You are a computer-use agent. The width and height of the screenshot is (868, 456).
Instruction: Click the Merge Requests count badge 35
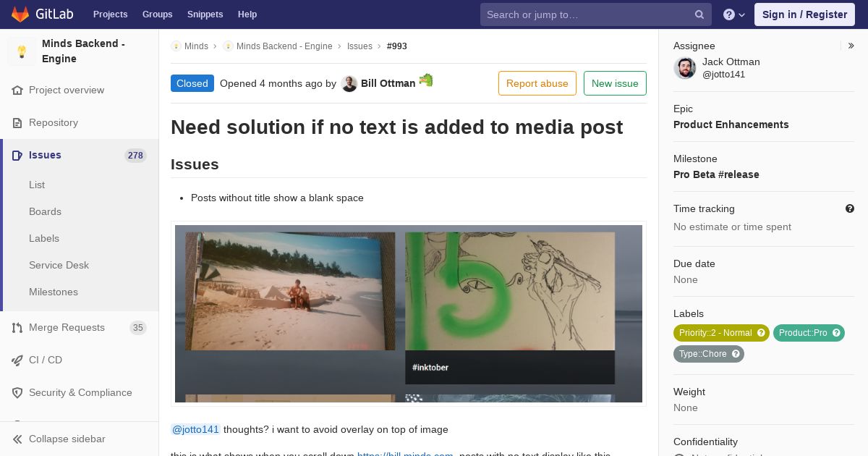pos(137,328)
